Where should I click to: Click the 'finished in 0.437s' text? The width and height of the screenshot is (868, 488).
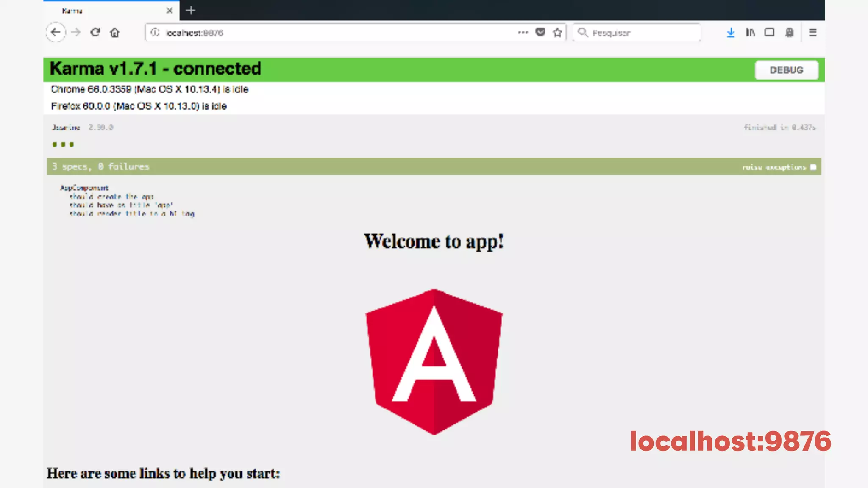pyautogui.click(x=779, y=127)
